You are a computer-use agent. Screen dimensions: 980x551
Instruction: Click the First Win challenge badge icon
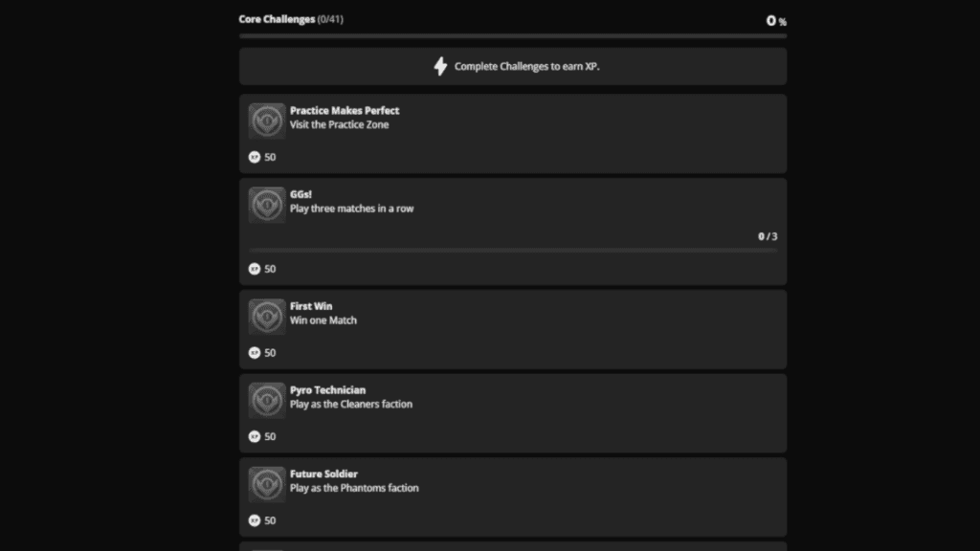(x=267, y=317)
